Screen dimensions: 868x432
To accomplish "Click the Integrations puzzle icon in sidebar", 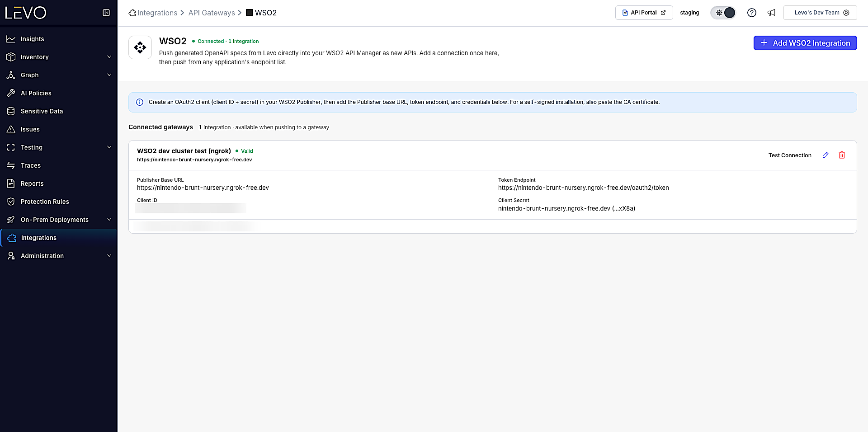I will [x=12, y=238].
